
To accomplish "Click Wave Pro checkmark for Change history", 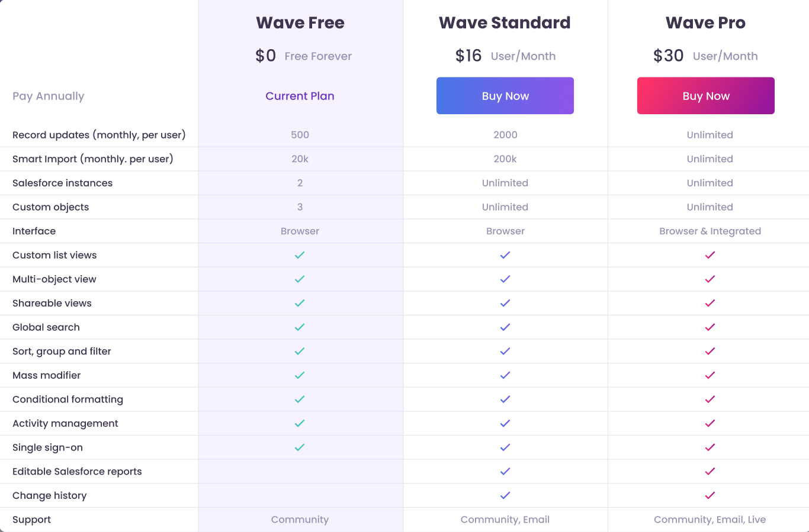I will click(710, 495).
